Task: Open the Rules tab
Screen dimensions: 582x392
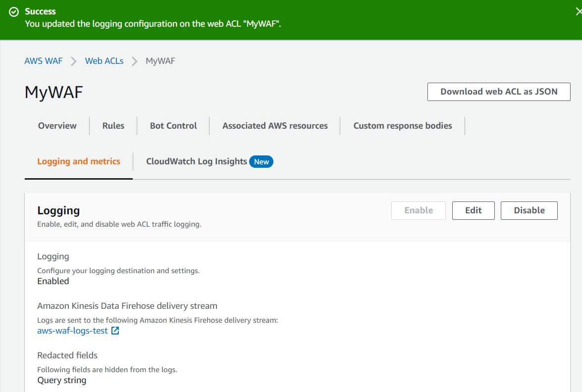Action: (x=113, y=126)
